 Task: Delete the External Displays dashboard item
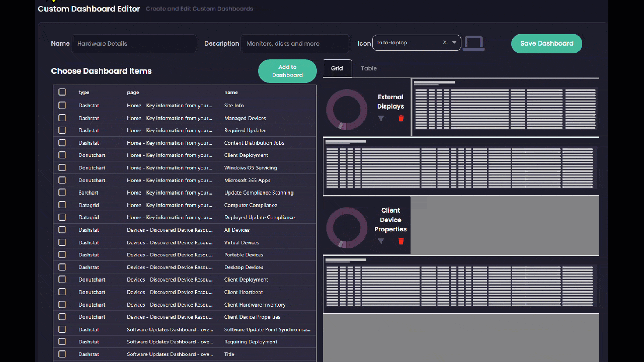[x=401, y=118]
